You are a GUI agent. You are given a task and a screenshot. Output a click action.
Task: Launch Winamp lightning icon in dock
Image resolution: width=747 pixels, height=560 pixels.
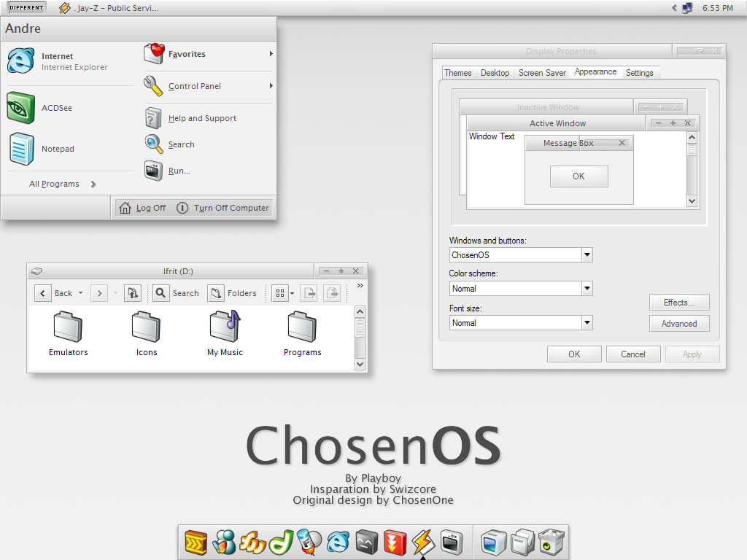coord(423,542)
